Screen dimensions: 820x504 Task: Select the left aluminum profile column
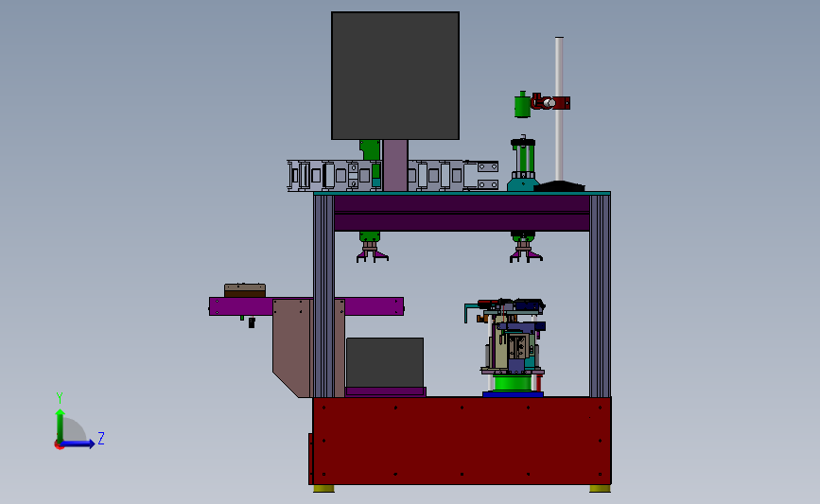pos(323,296)
